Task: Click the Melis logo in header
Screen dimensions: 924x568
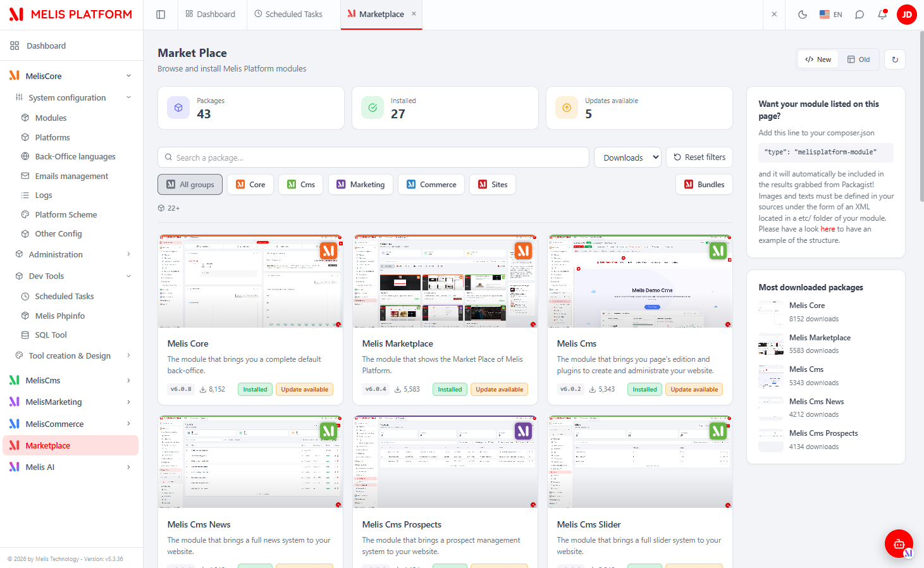Action: (x=70, y=15)
